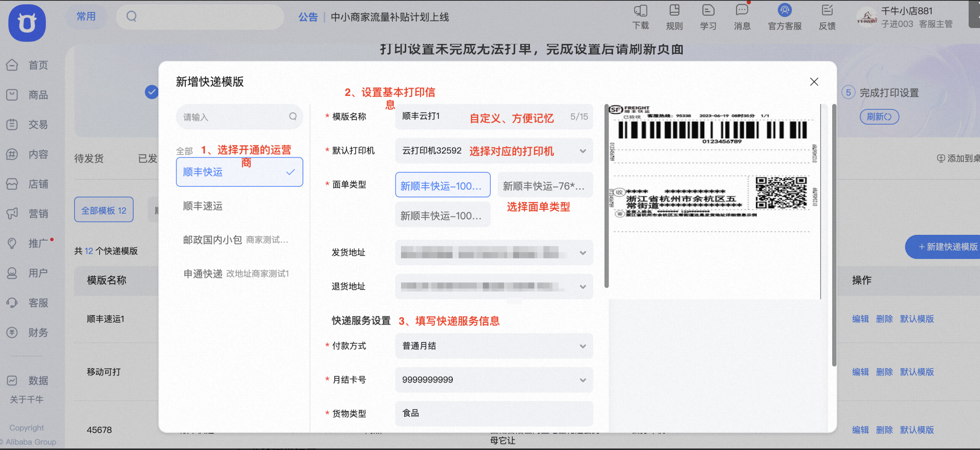Viewport: 980px width, 450px height.
Task: Open the 首页 home sidebar icon
Action: pyautogui.click(x=12, y=65)
